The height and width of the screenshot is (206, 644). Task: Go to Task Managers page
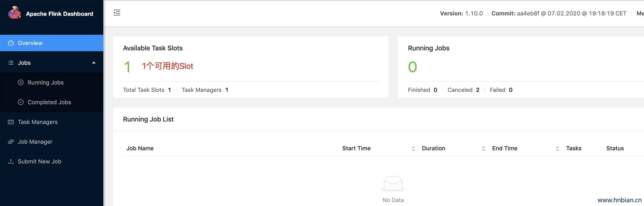38,122
